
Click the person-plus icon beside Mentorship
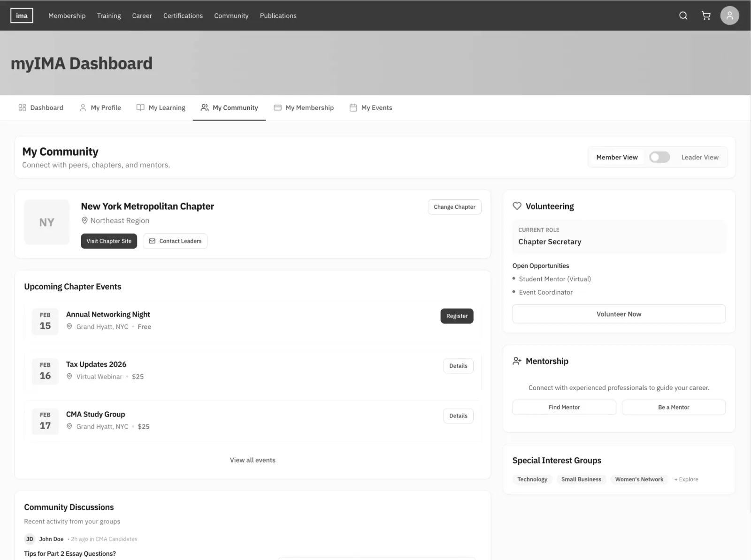(x=517, y=361)
